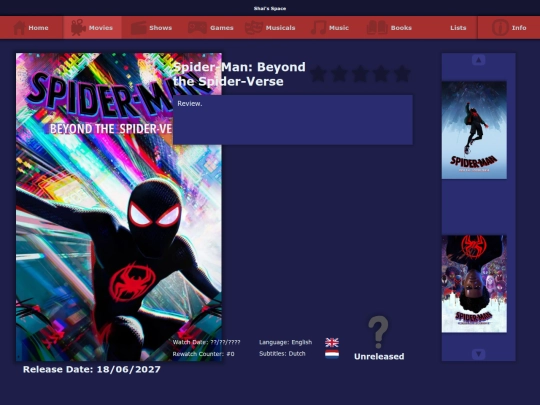Set rating with the fourth star
This screenshot has height=405, width=540.
coord(381,74)
